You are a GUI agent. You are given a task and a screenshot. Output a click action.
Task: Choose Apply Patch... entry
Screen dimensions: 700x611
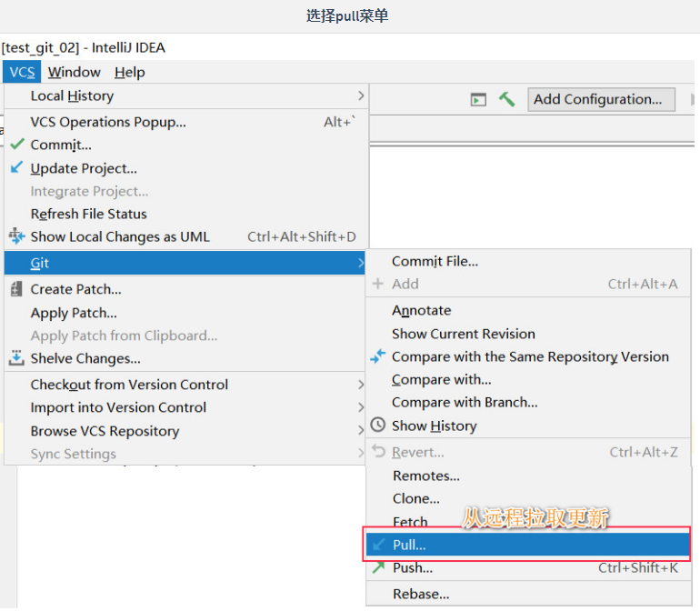point(185,312)
